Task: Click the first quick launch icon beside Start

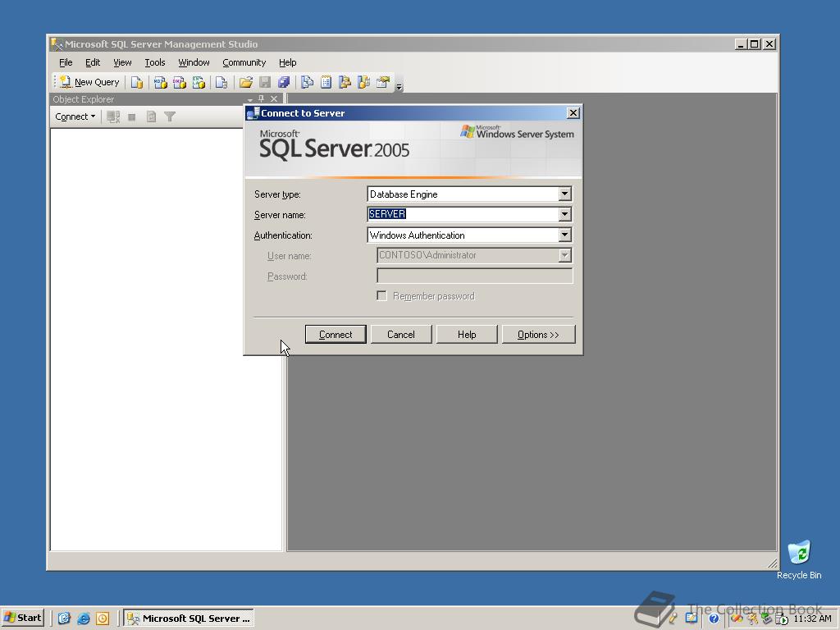Action: (64, 619)
